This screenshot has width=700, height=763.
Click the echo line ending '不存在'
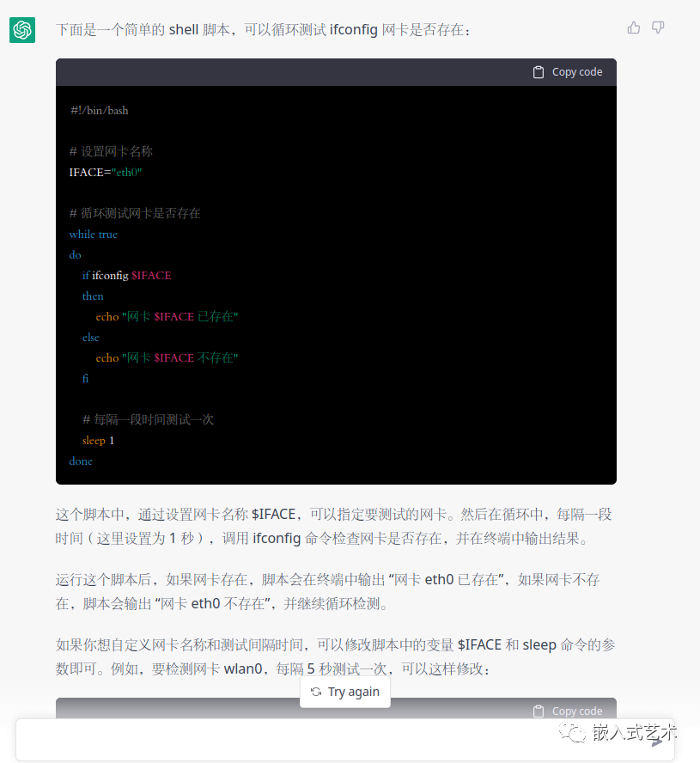[167, 357]
